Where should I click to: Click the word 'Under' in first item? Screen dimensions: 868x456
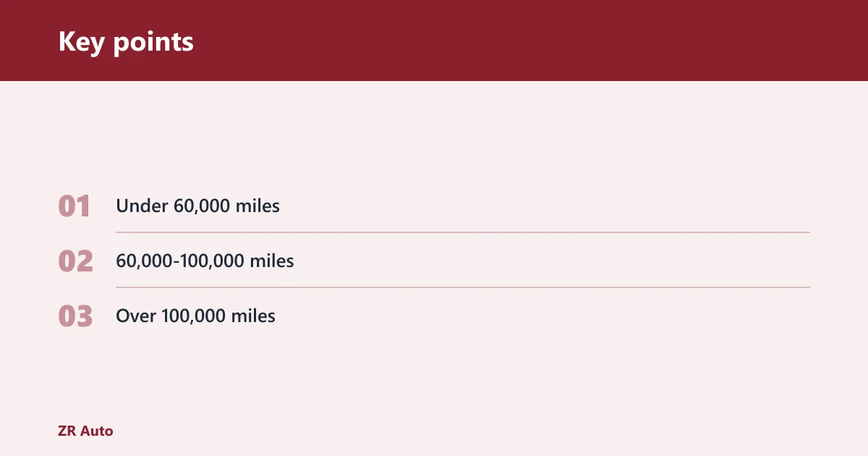pos(142,206)
